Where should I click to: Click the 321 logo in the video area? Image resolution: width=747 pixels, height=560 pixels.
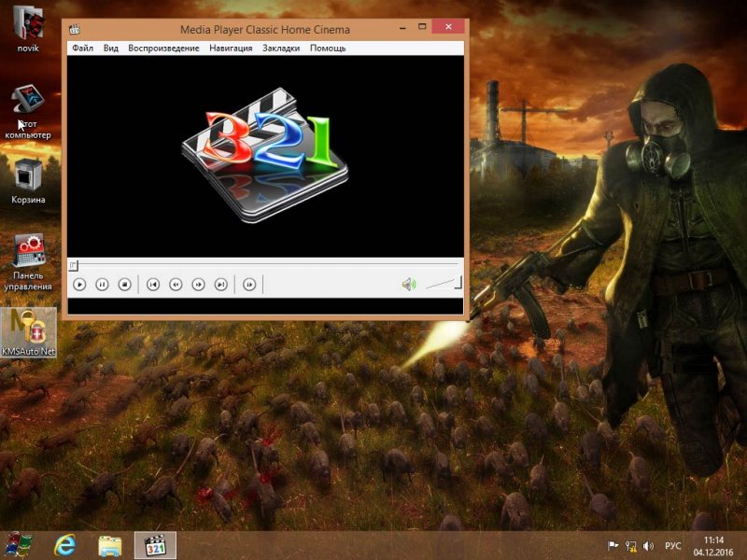tap(265, 155)
